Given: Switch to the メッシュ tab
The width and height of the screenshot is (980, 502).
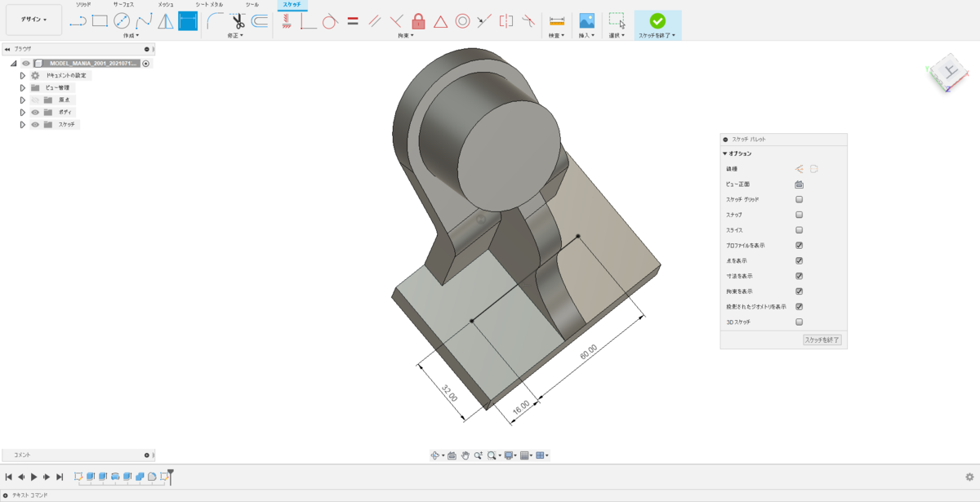Looking at the screenshot, I should [166, 5].
